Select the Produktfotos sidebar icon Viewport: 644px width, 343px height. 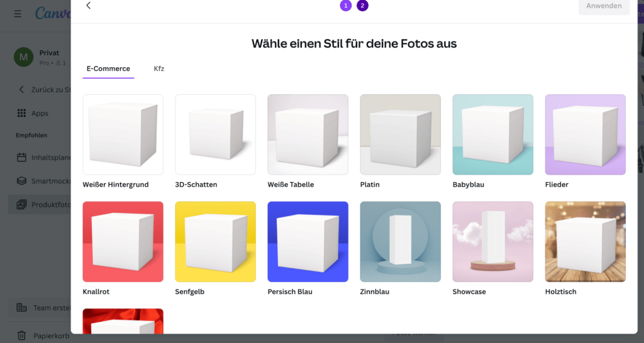pyautogui.click(x=21, y=205)
